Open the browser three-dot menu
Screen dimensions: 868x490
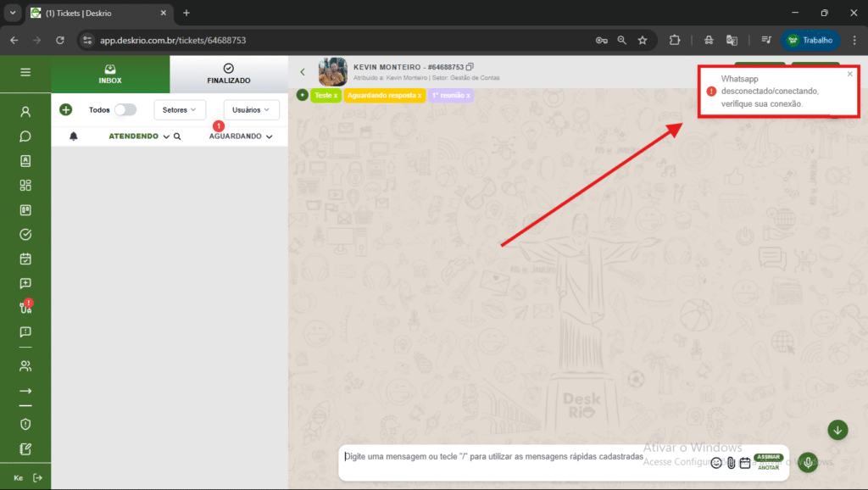tap(854, 40)
